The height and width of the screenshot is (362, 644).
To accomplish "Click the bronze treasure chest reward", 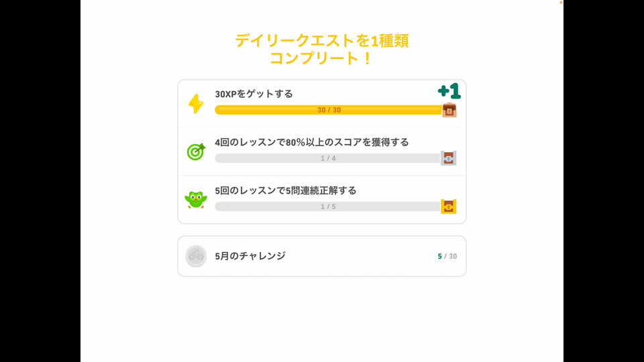I will 449,110.
